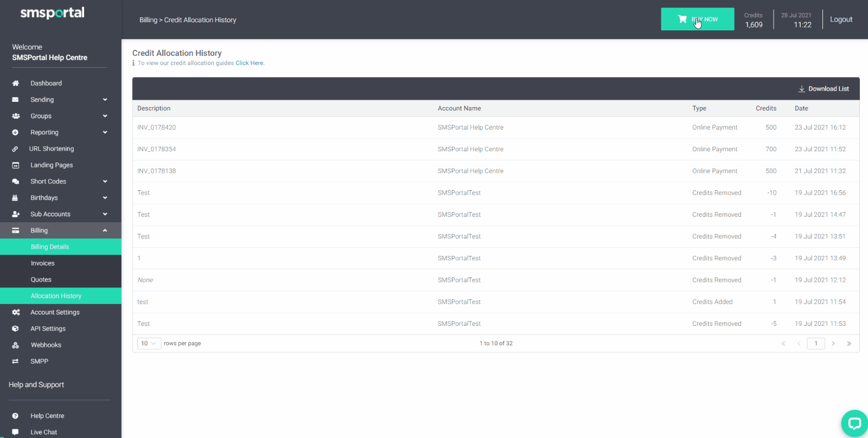Click the Sending envelope icon

(15, 100)
